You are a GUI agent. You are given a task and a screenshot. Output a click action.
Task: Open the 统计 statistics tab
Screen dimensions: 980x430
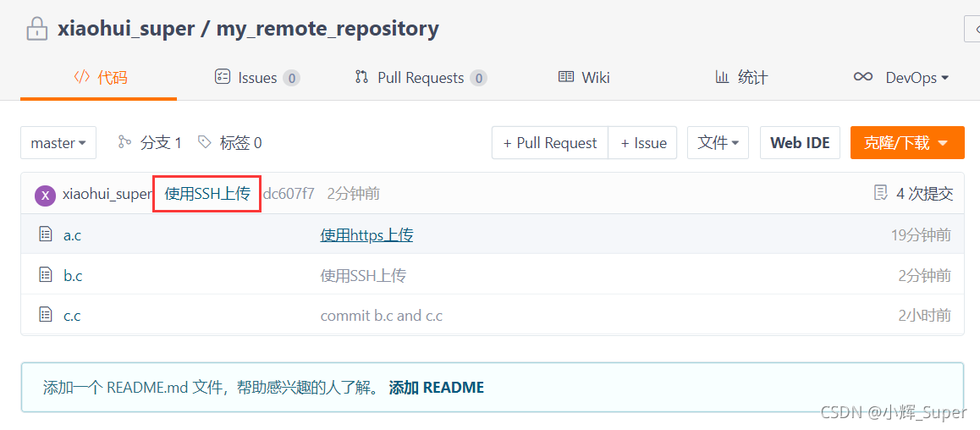(x=741, y=78)
